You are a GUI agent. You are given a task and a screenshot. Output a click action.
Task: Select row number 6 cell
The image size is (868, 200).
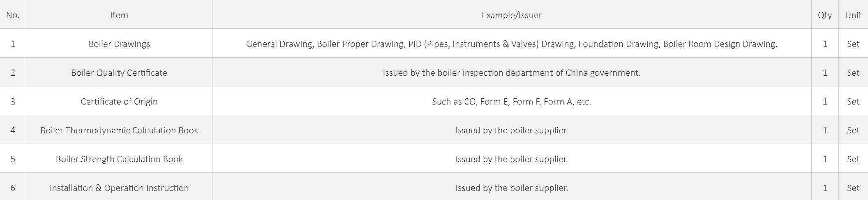(13, 188)
